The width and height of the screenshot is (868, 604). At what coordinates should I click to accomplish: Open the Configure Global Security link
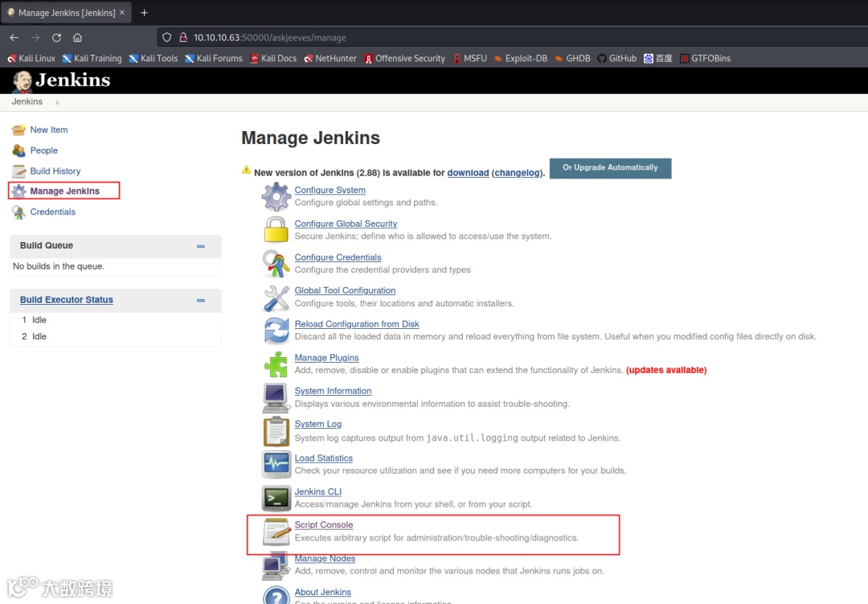[346, 224]
